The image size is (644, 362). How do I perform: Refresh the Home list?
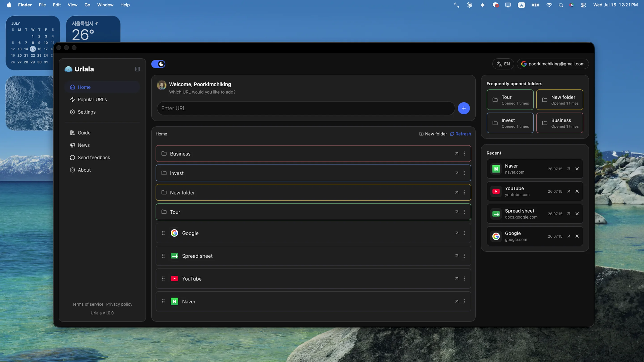(x=460, y=134)
